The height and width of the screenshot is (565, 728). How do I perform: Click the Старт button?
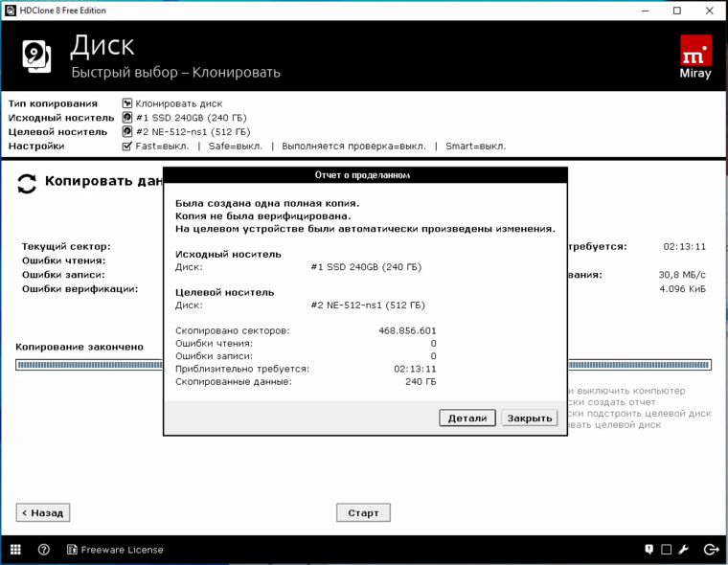(364, 513)
